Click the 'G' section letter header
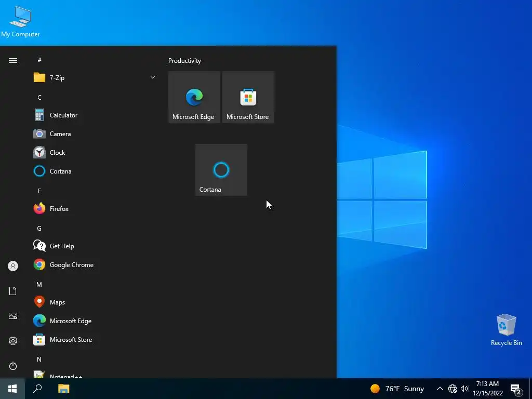 39,229
